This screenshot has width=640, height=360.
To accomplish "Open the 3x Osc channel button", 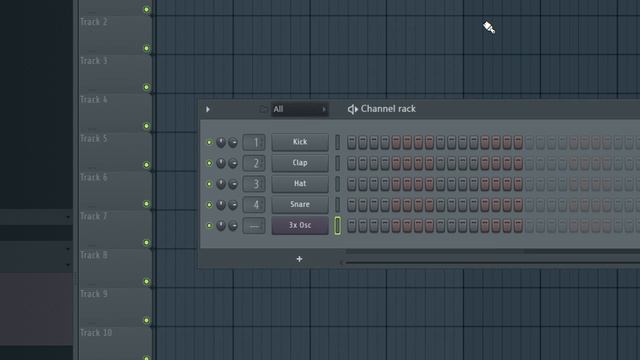I will (300, 225).
